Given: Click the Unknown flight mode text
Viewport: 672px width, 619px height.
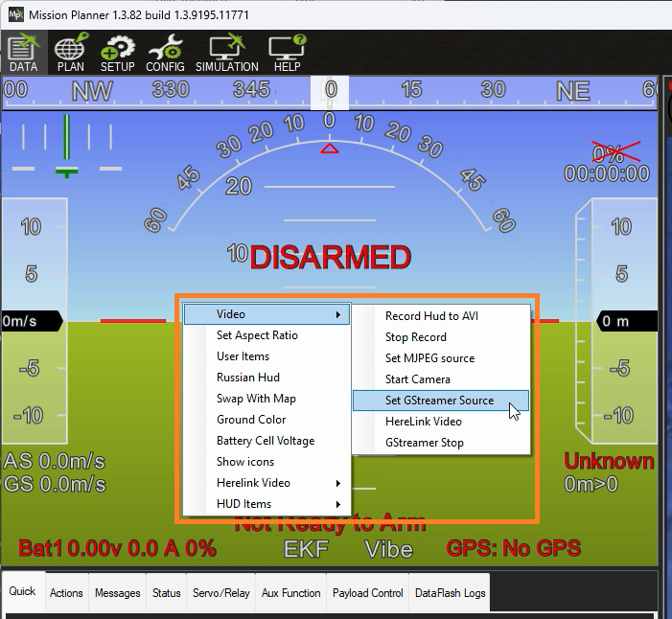Looking at the screenshot, I should 609,461.
